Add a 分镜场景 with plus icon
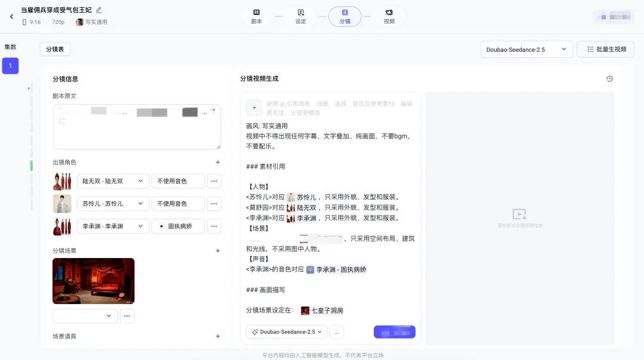644x360 pixels. 218,251
